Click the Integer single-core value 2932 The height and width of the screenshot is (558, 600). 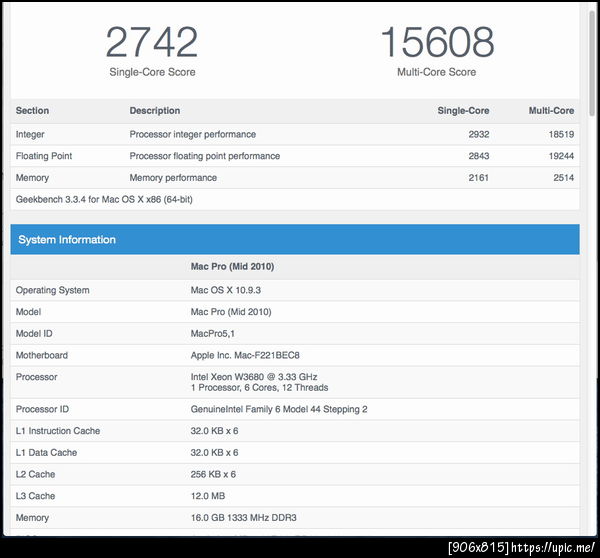pos(479,134)
